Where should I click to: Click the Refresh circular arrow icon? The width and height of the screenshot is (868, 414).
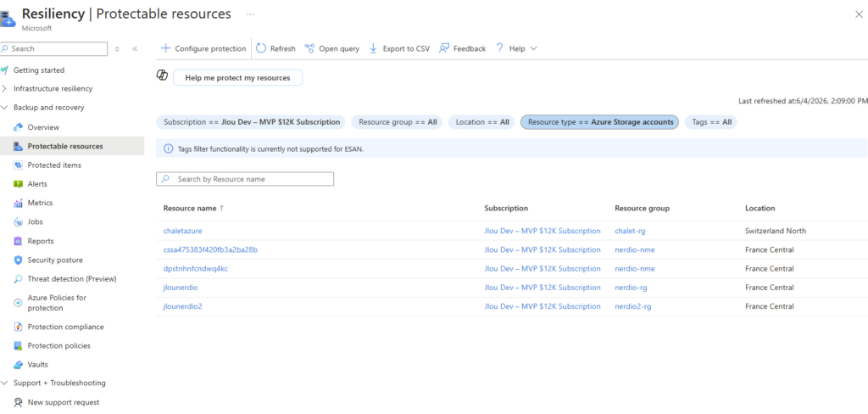click(261, 48)
